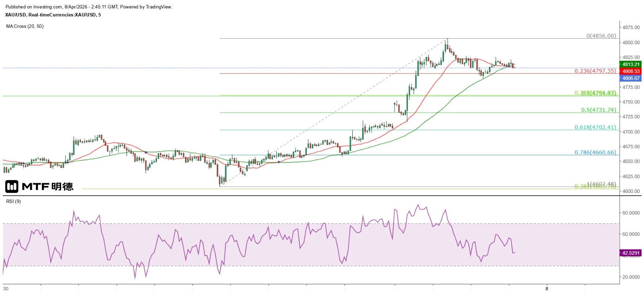
Task: Click the 80.0000 RSI axis label
Action: click(631, 213)
